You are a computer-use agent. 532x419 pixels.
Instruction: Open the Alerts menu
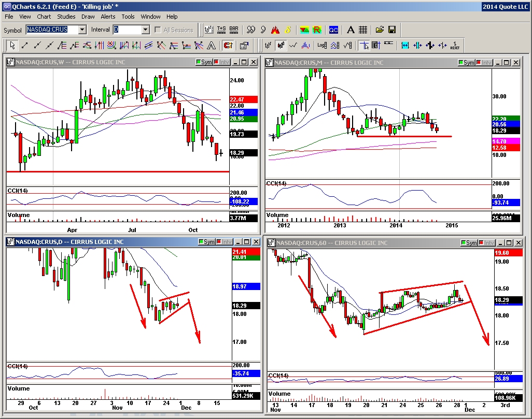108,16
